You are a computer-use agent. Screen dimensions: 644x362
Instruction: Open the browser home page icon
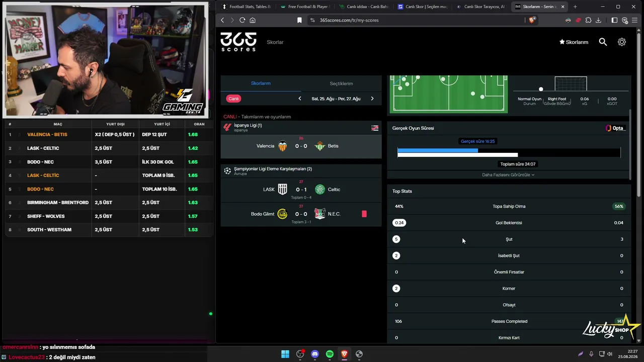point(253,20)
